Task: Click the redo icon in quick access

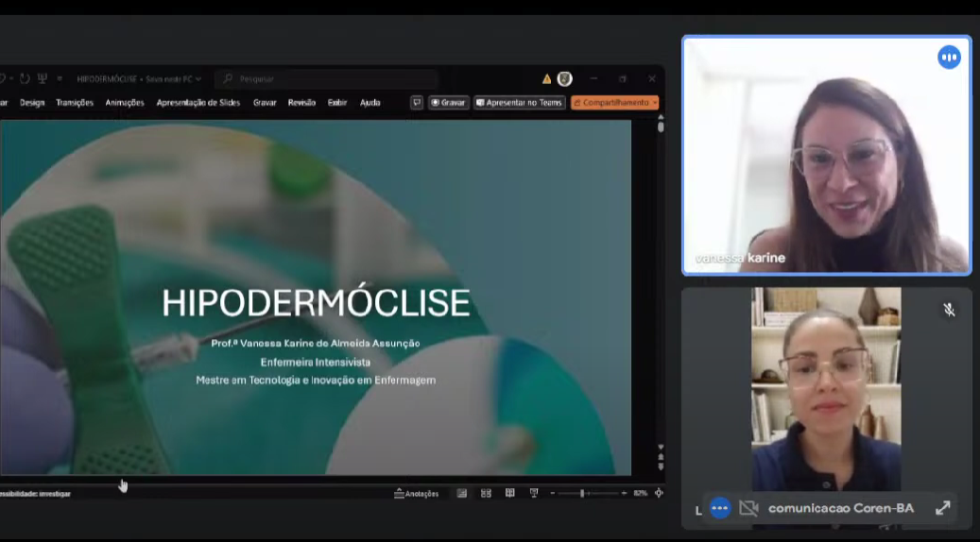Action: [x=25, y=79]
